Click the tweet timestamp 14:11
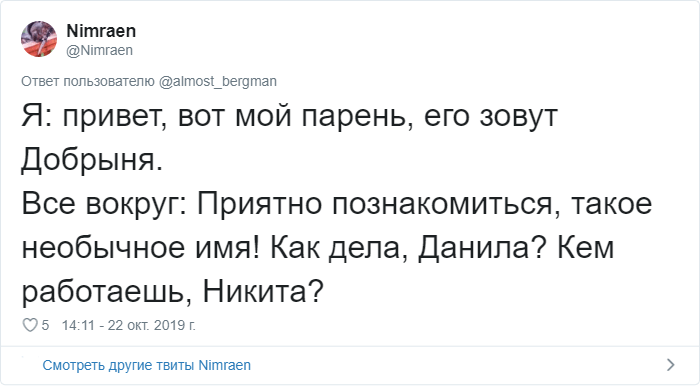The width and height of the screenshot is (700, 386). click(78, 325)
